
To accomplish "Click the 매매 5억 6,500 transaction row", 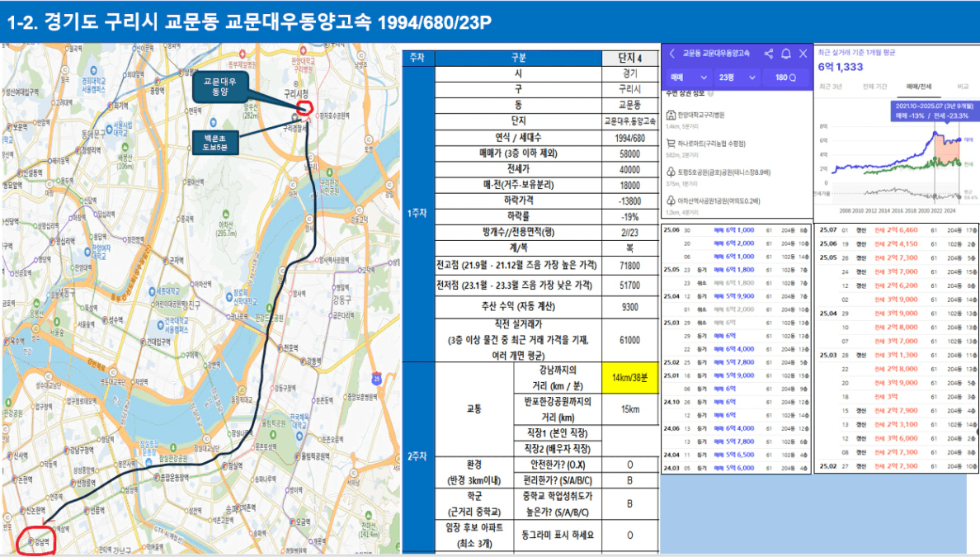I will tap(736, 455).
